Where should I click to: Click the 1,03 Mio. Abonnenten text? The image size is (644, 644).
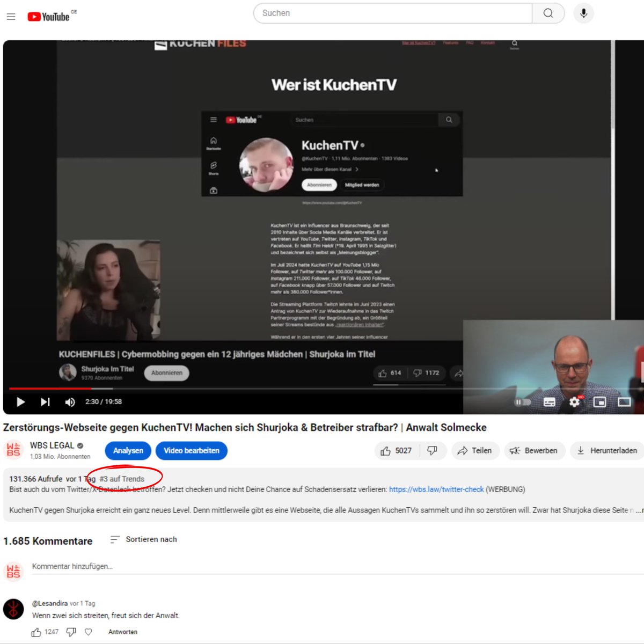(x=60, y=457)
